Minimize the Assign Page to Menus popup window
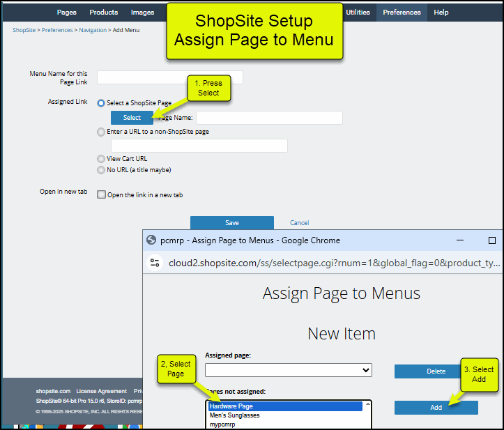 tap(460, 240)
